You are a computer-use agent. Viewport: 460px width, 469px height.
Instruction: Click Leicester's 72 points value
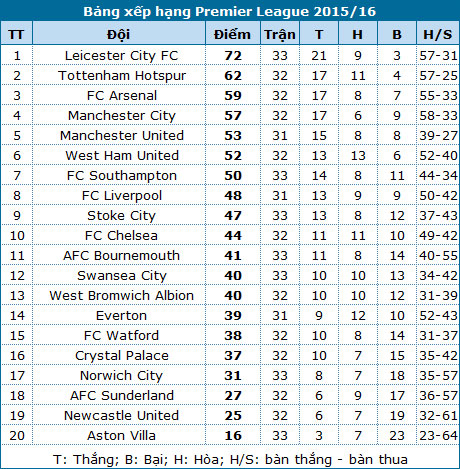[x=233, y=56]
